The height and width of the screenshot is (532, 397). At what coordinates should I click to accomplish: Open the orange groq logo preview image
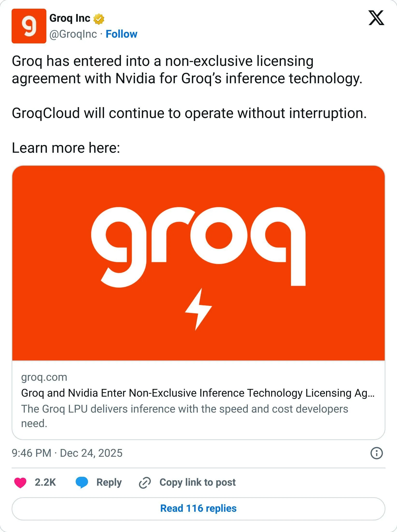pos(198,263)
